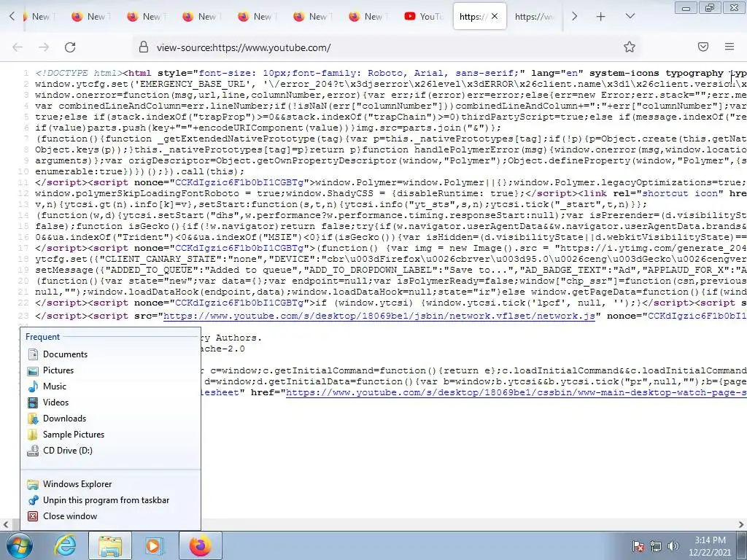Open the network.js script link

pyautogui.click(x=379, y=316)
